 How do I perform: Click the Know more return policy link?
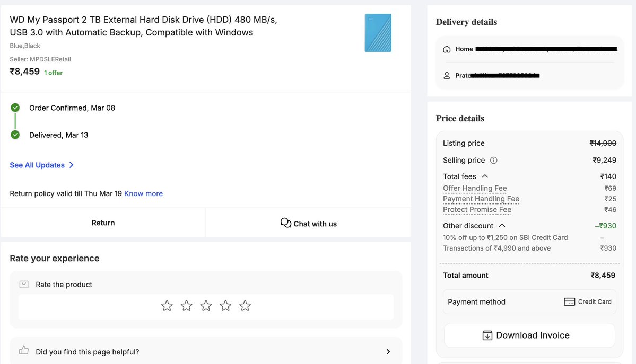[x=143, y=193]
